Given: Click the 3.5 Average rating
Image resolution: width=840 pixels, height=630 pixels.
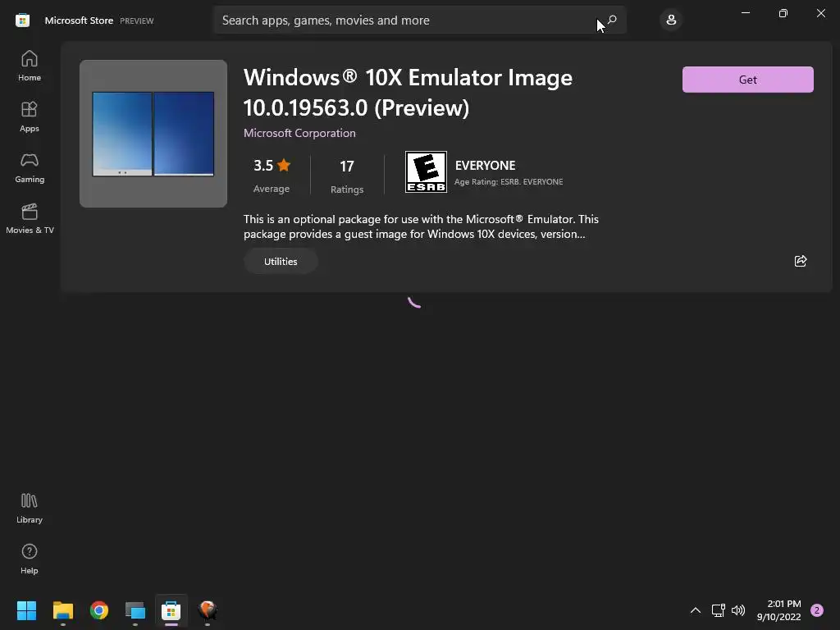Looking at the screenshot, I should (272, 176).
